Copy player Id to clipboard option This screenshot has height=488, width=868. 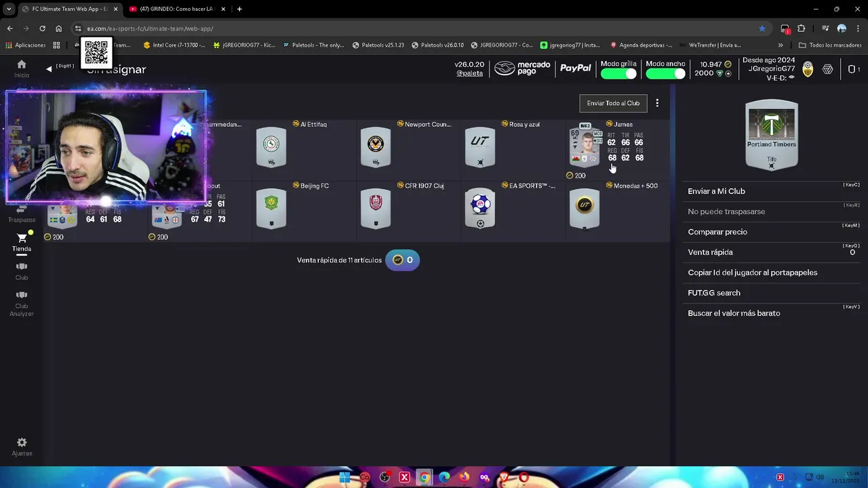click(x=772, y=272)
